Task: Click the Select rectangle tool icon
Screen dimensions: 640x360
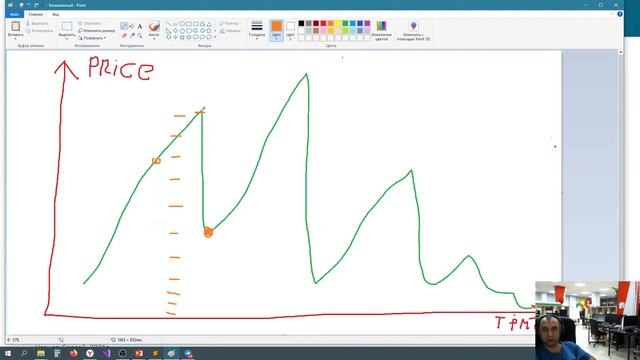Action: [x=67, y=27]
